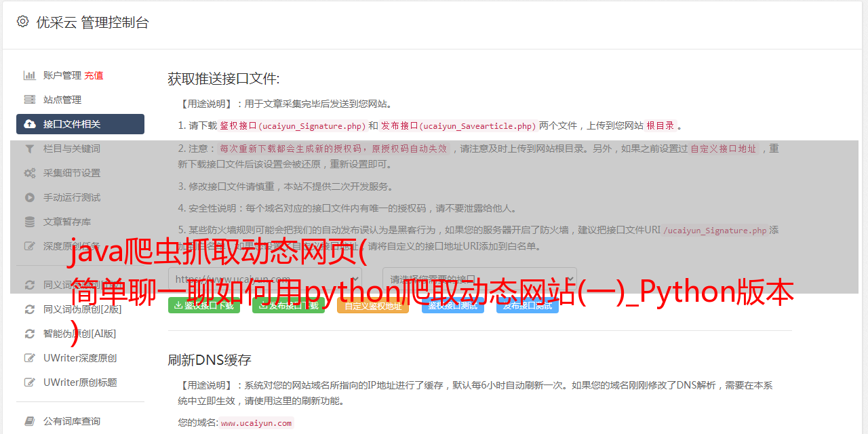This screenshot has width=868, height=434.
Task: Click the play icon for 手动运行测试
Action: click(30, 197)
